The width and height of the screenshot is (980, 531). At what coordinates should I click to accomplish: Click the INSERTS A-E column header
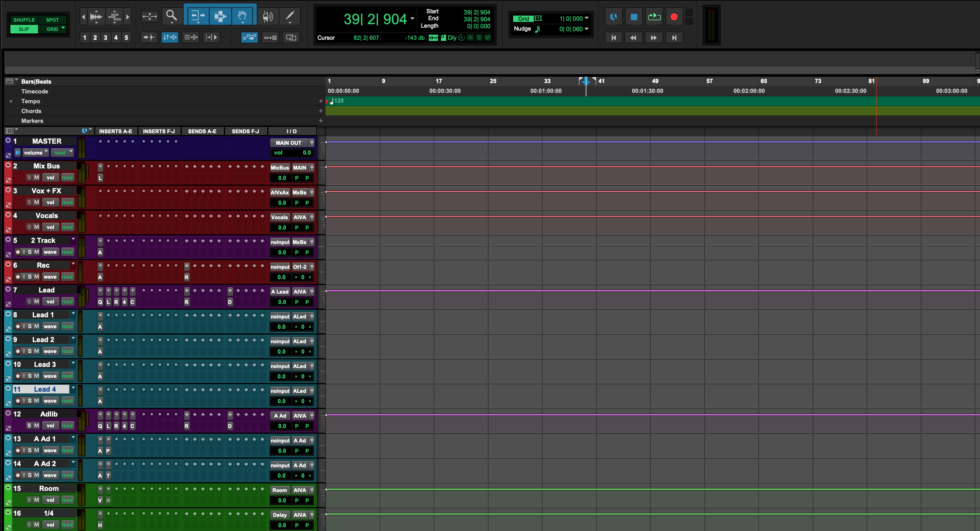click(x=115, y=131)
